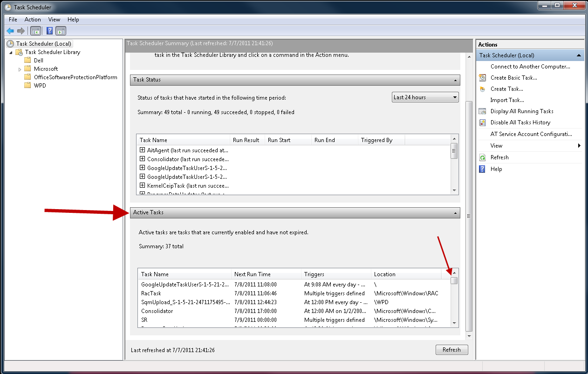Select the Task Scheduler (Local) root node
This screenshot has height=374, width=588.
44,44
